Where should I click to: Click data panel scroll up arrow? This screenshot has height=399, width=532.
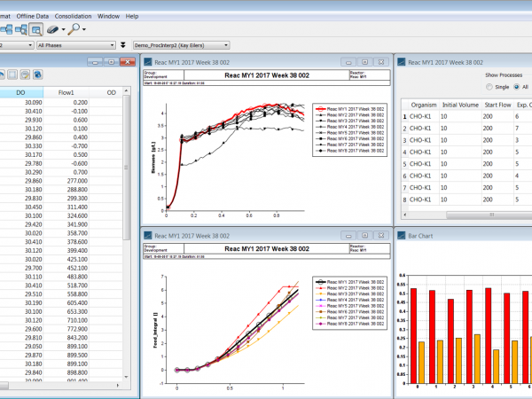point(126,90)
